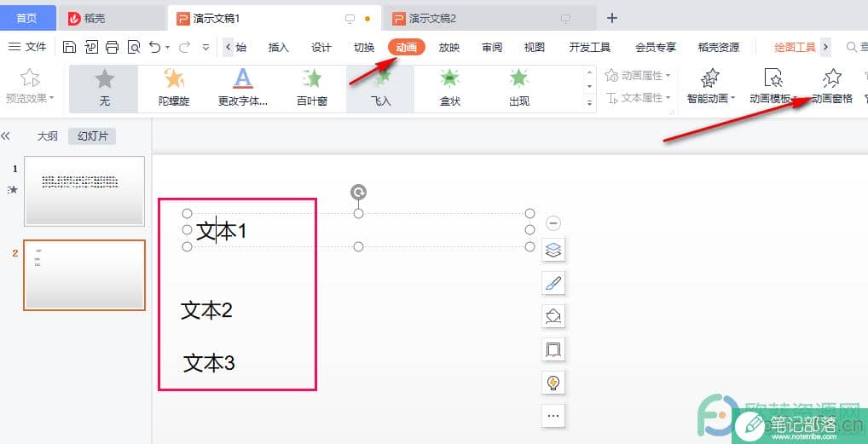Viewport: 868px width, 444px height.
Task: Click the animation star marker beside slide 1
Action: click(13, 189)
